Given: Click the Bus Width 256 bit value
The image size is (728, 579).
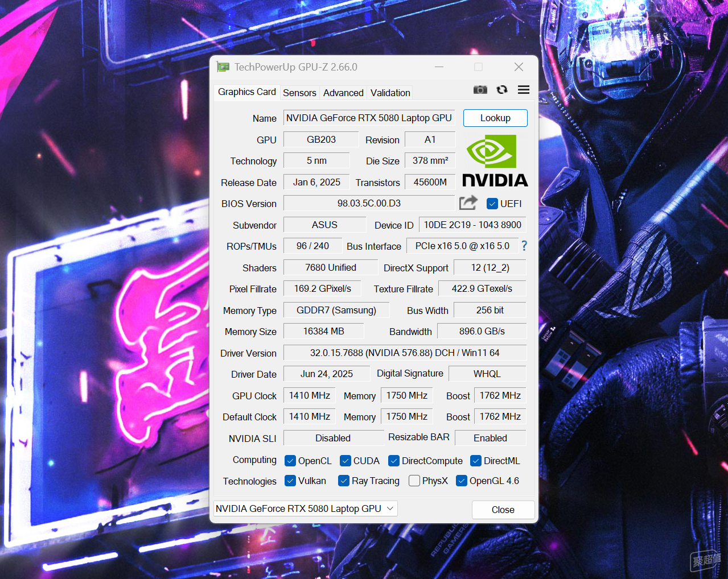Looking at the screenshot, I should coord(490,310).
